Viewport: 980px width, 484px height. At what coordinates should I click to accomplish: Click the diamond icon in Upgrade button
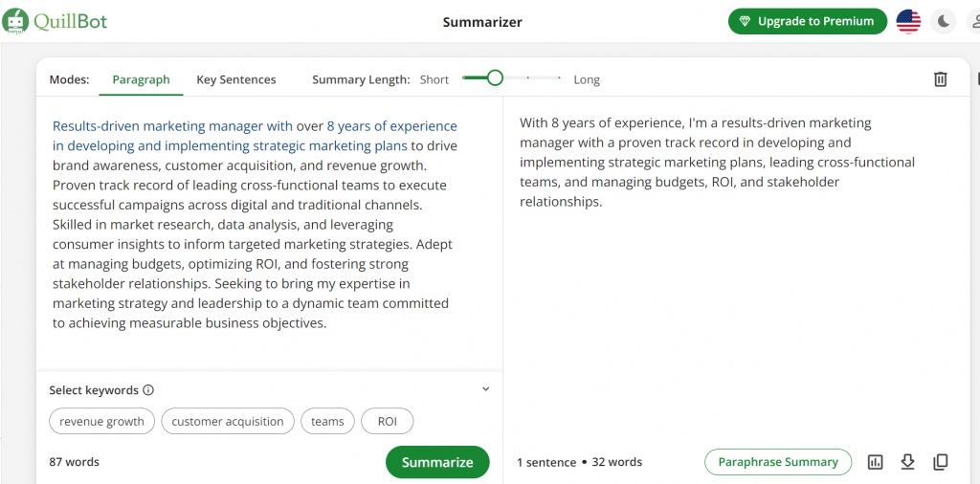coord(745,22)
